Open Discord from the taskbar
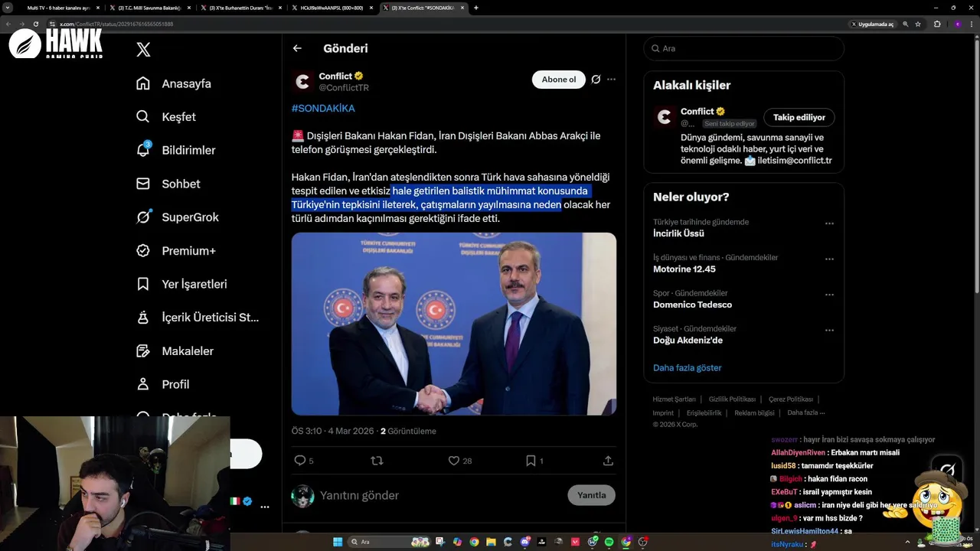 click(525, 542)
